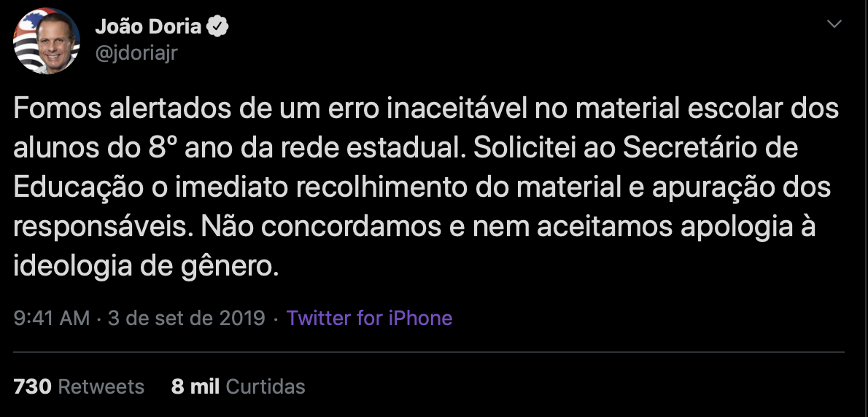Click the date 3 de set de 2019

pyautogui.click(x=186, y=319)
